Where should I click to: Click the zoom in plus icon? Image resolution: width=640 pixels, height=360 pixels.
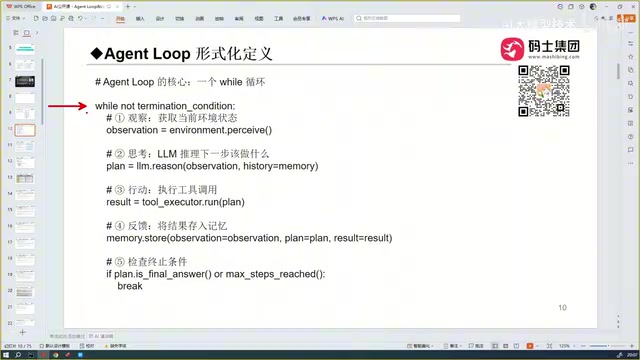pos(631,346)
